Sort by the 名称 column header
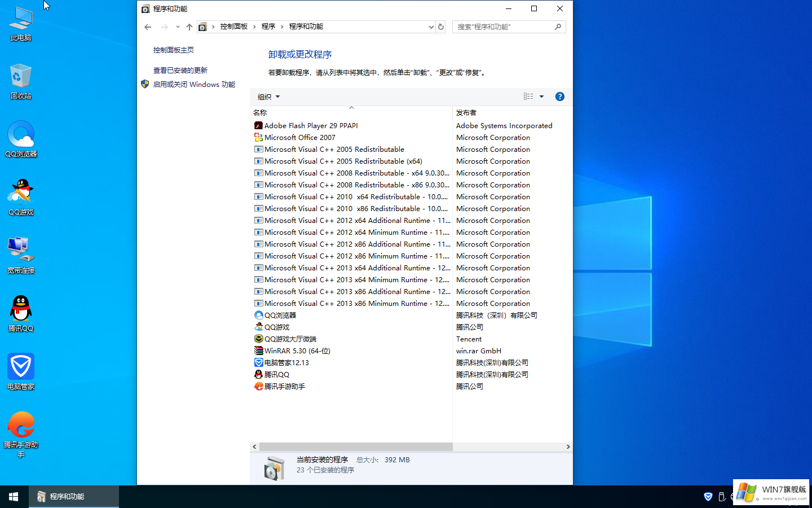This screenshot has width=812, height=508. tap(351, 113)
